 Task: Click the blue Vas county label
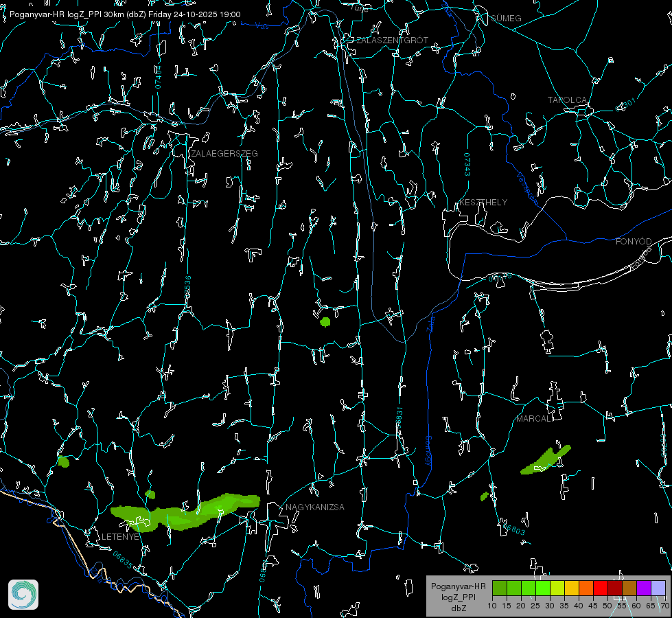[x=262, y=26]
